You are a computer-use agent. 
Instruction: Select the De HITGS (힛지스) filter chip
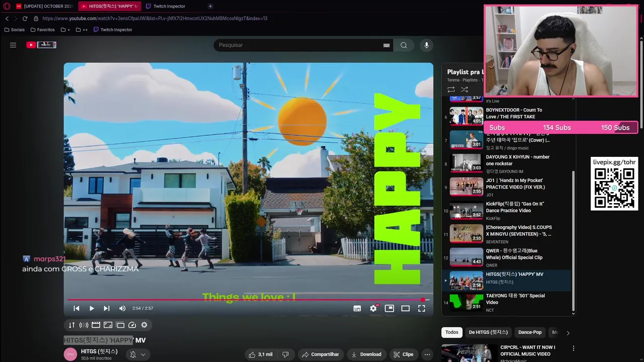pyautogui.click(x=488, y=332)
